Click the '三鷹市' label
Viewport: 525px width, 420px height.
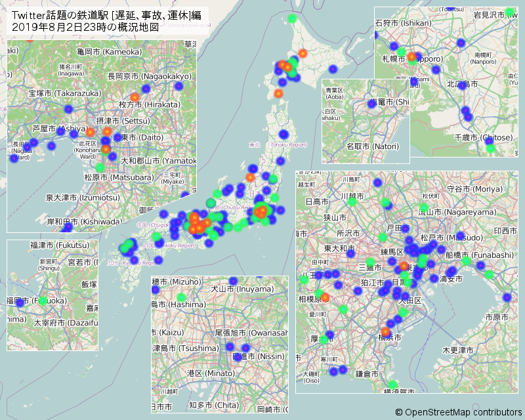click(369, 268)
